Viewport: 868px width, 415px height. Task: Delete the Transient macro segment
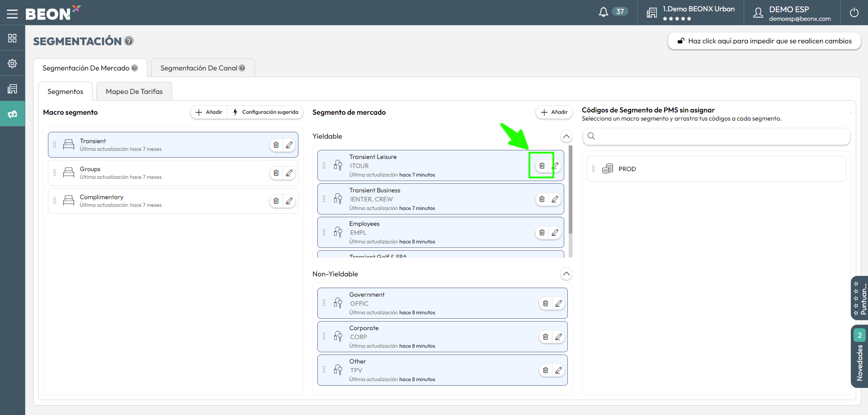click(276, 145)
